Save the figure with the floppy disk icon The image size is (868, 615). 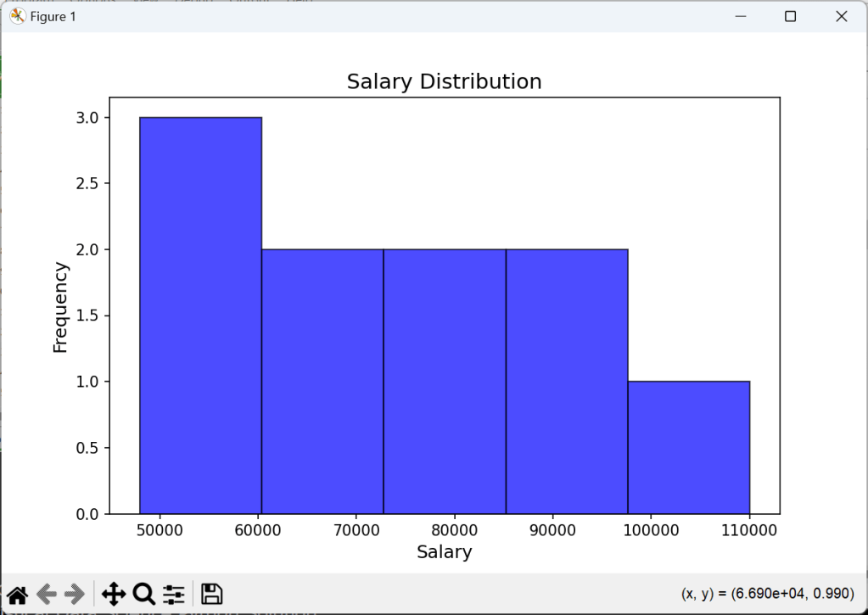[x=211, y=594]
